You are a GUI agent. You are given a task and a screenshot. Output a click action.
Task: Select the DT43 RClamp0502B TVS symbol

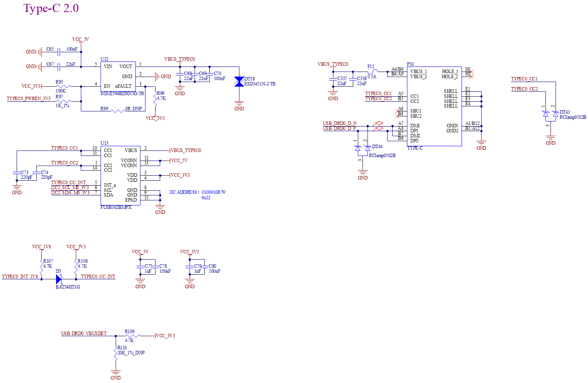[x=550, y=114]
